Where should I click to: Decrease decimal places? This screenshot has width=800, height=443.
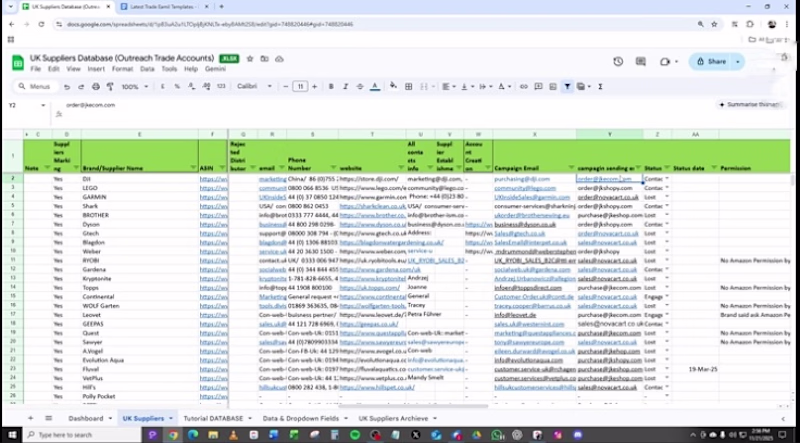click(x=191, y=87)
